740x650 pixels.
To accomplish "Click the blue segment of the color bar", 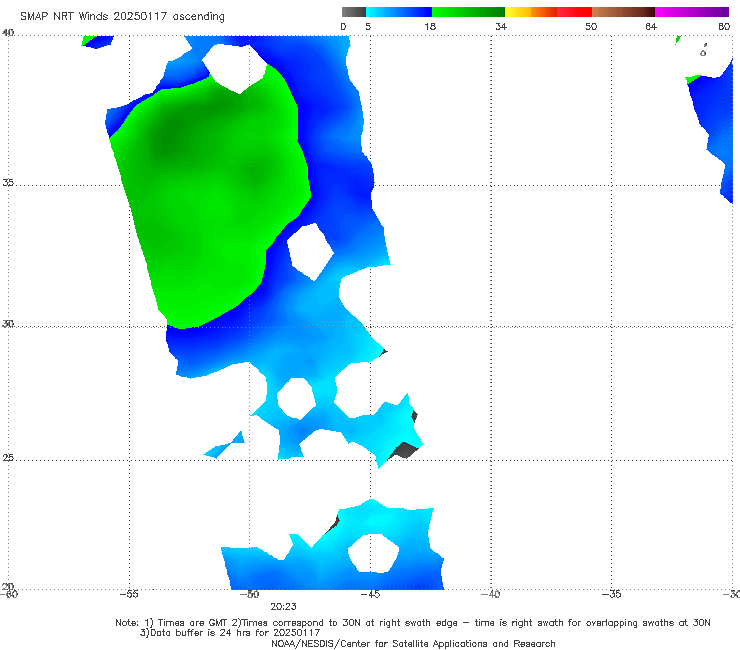I will (x=399, y=12).
